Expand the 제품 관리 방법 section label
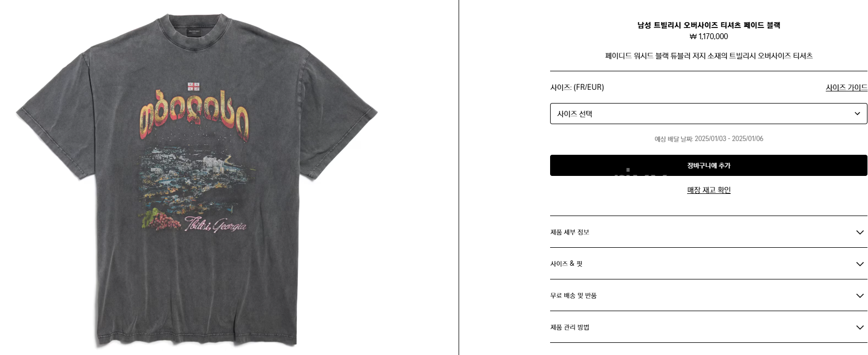Viewport: 868px width, 355px height. pyautogui.click(x=570, y=327)
